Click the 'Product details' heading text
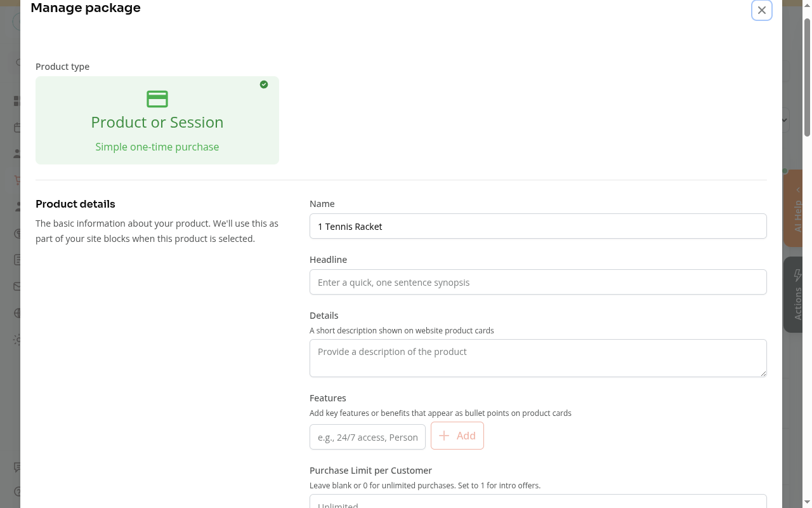Viewport: 812px width, 508px height. point(75,204)
